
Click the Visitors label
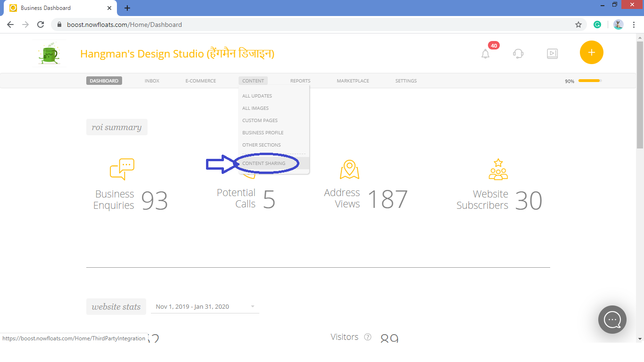tap(345, 337)
